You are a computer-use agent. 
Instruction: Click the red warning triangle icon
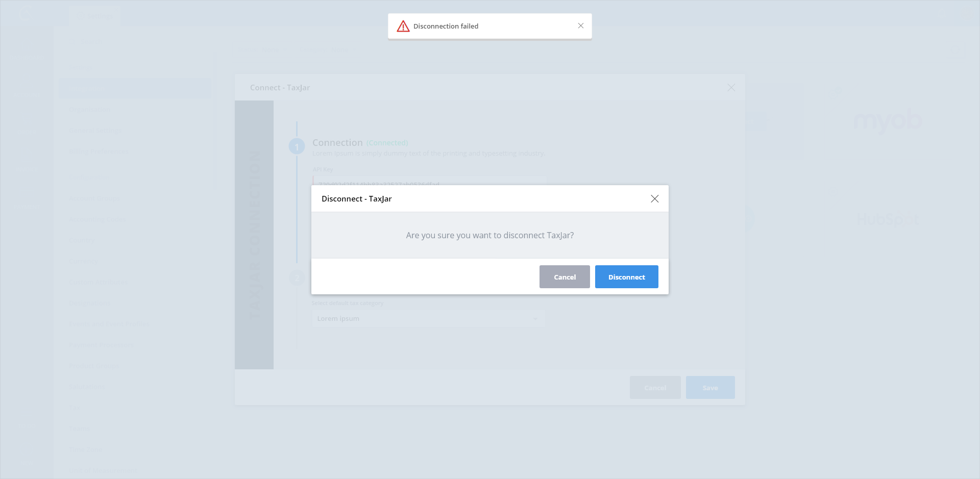point(403,26)
